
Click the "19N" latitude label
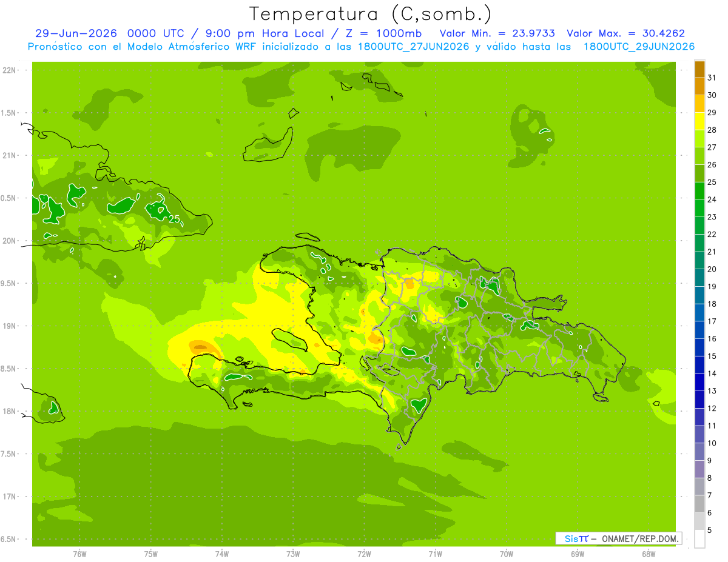coord(9,326)
